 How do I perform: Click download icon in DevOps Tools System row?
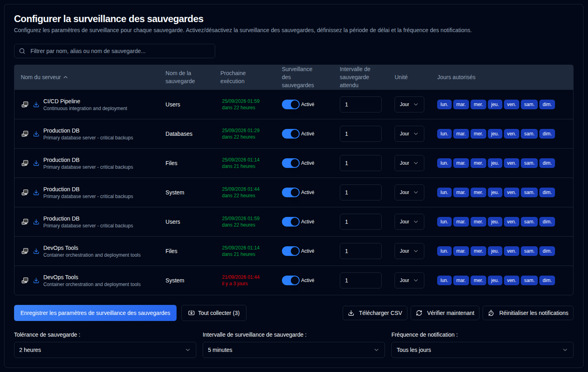[36, 280]
